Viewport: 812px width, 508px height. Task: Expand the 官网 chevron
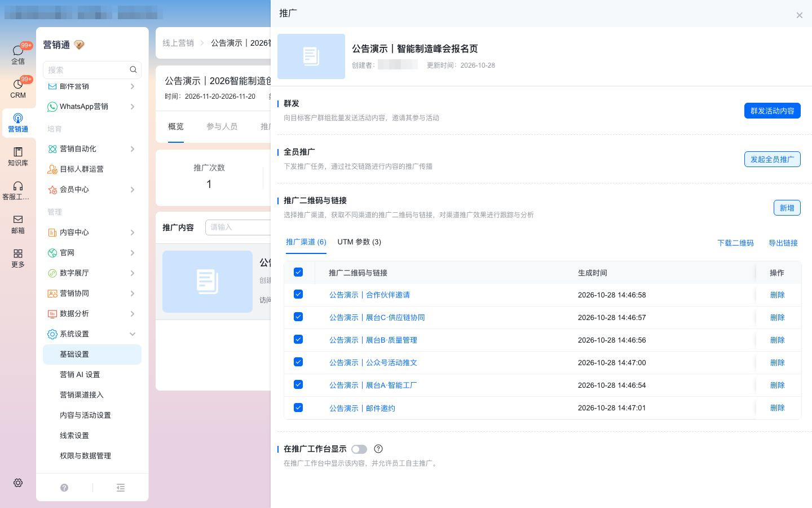[x=133, y=252]
